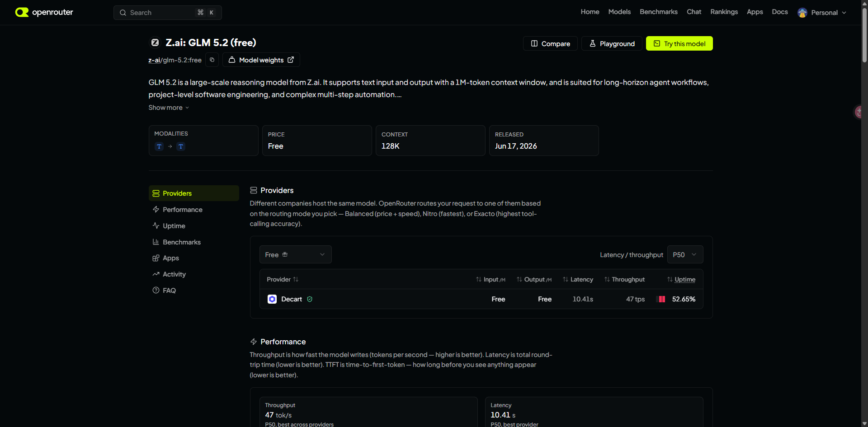Open the Free pricing filter dropdown

click(296, 254)
